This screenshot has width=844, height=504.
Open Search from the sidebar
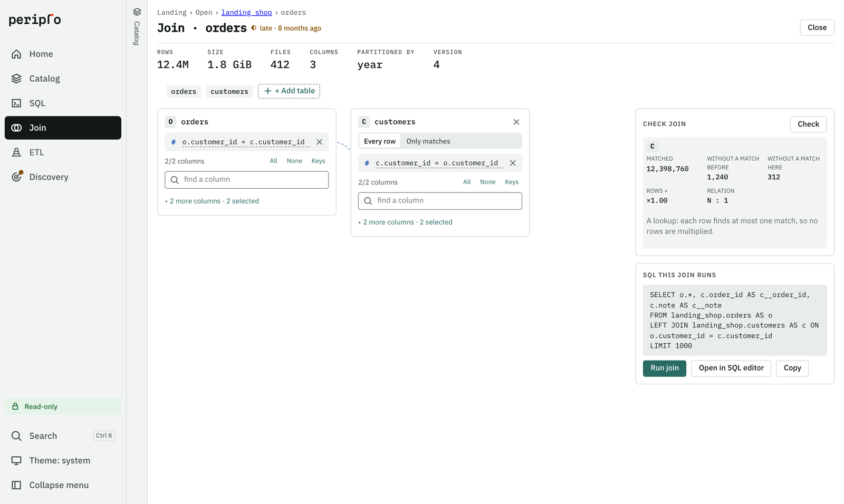click(x=63, y=436)
